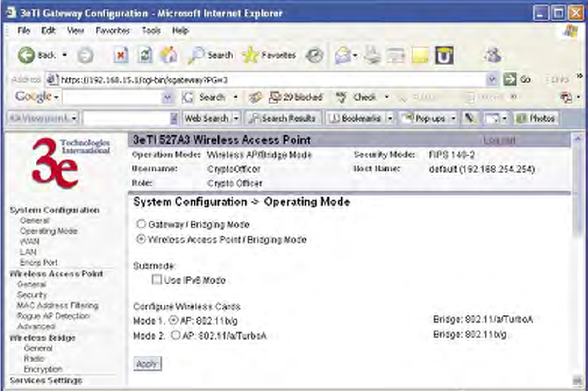This screenshot has width=588, height=391.
Task: Select Mode 2 AP 802.11/a/TurboA radio
Action: click(x=175, y=335)
